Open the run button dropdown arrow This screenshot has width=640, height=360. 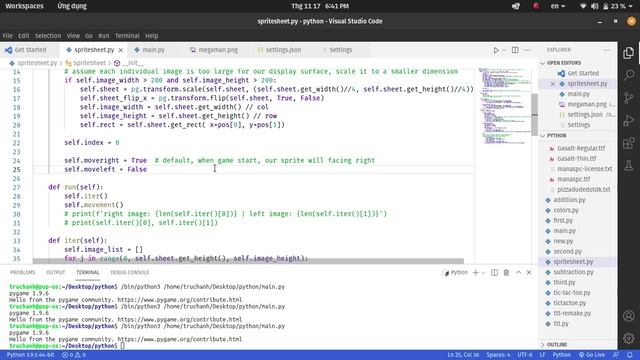[504, 50]
